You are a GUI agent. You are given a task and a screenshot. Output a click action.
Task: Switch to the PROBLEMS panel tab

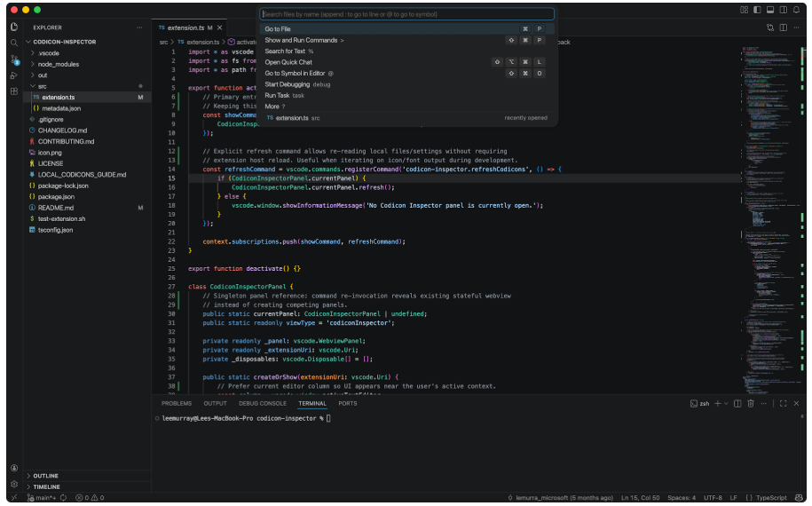coord(176,403)
